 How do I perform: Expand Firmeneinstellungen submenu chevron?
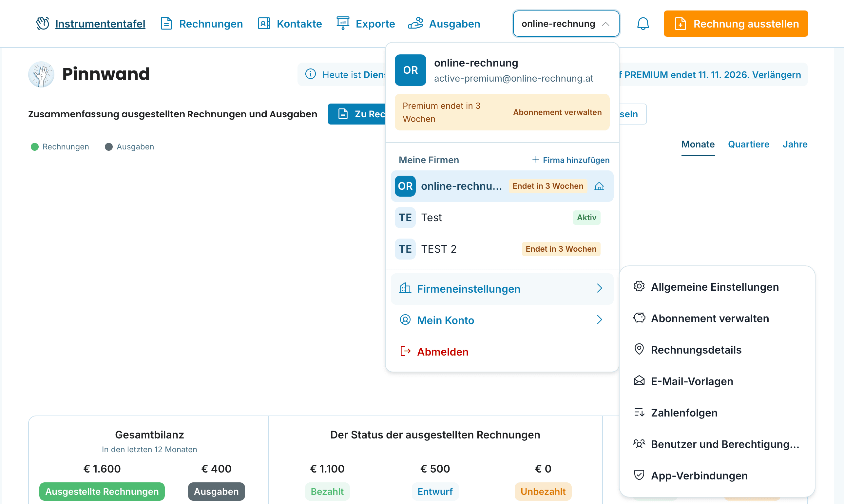599,288
